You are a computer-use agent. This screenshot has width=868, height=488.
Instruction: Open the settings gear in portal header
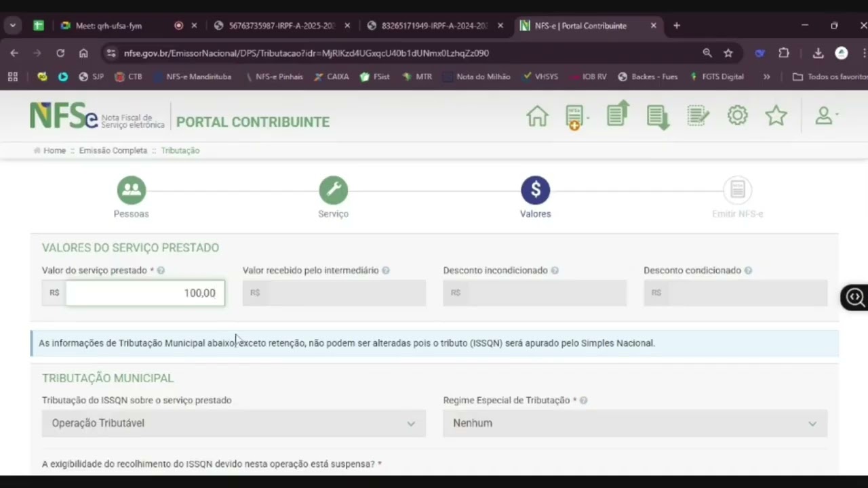pos(737,115)
